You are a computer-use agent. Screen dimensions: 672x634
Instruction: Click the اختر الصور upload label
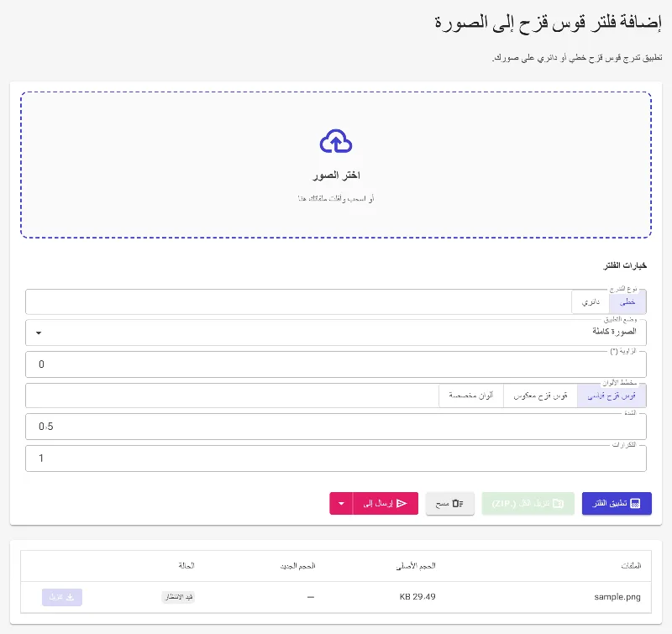336,176
